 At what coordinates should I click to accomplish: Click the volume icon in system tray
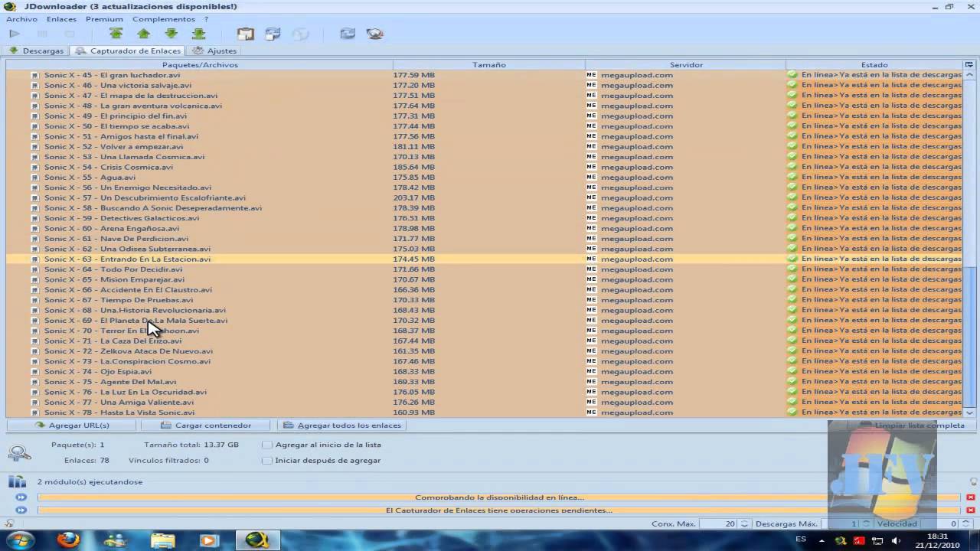point(895,540)
